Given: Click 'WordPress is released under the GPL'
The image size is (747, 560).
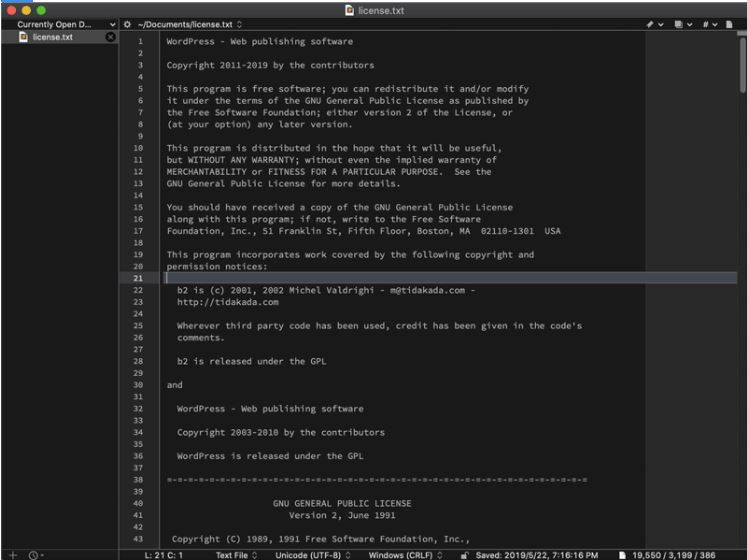Looking at the screenshot, I should point(270,456).
